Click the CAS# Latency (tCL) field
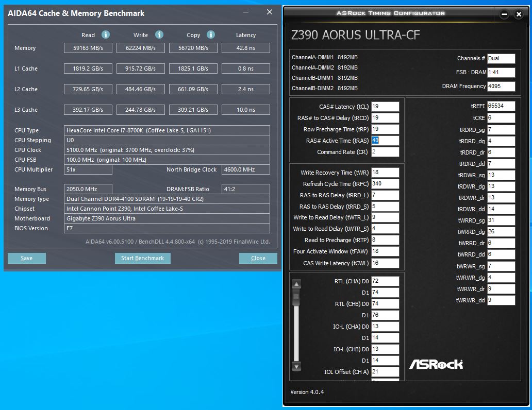 coord(385,107)
